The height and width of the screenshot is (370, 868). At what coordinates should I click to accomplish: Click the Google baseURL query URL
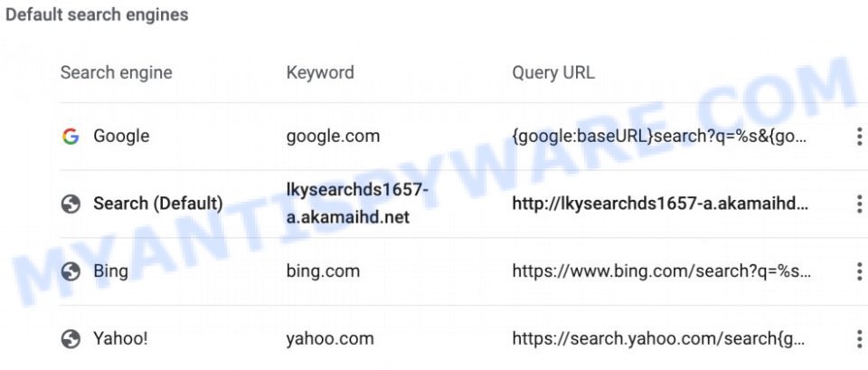point(659,137)
